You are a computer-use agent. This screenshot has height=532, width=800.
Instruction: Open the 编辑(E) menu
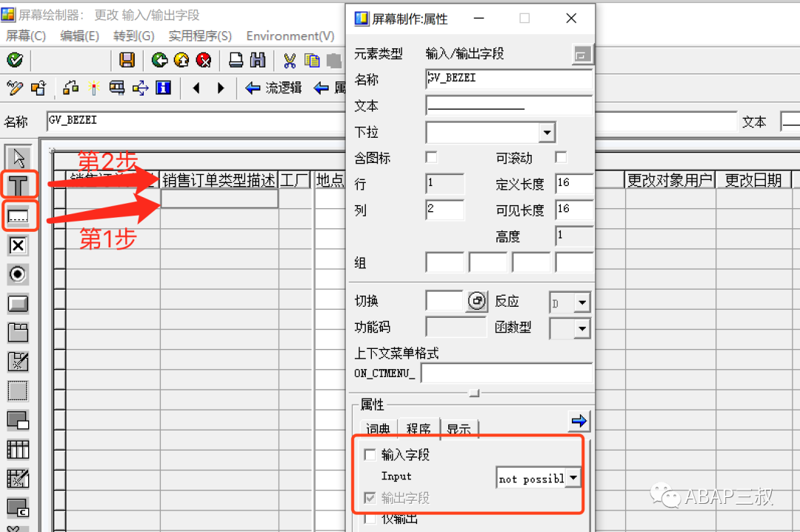point(79,36)
